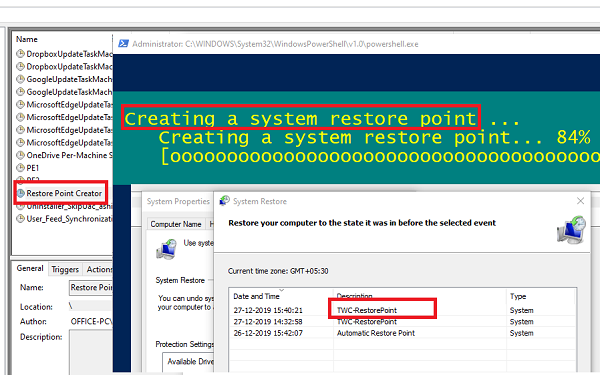600x375 pixels.
Task: Select restore point dated 27-12-2019 14:32:58
Action: pos(403,321)
